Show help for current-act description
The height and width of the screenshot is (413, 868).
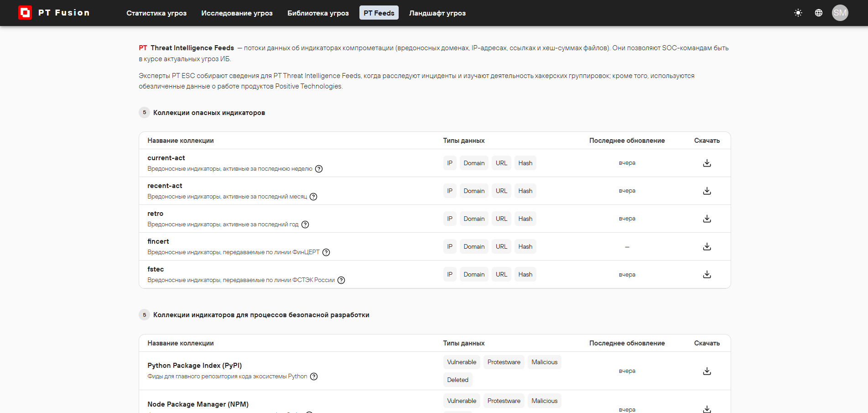[x=319, y=169]
